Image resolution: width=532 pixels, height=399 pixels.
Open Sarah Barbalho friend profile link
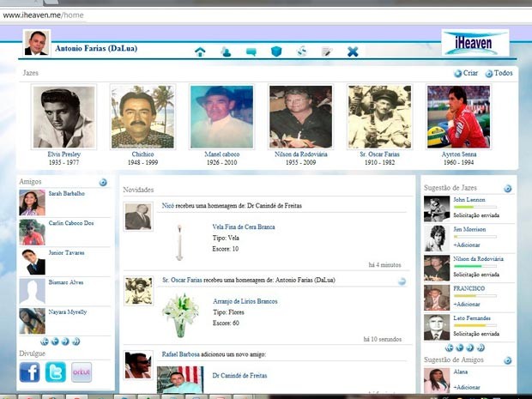point(66,194)
